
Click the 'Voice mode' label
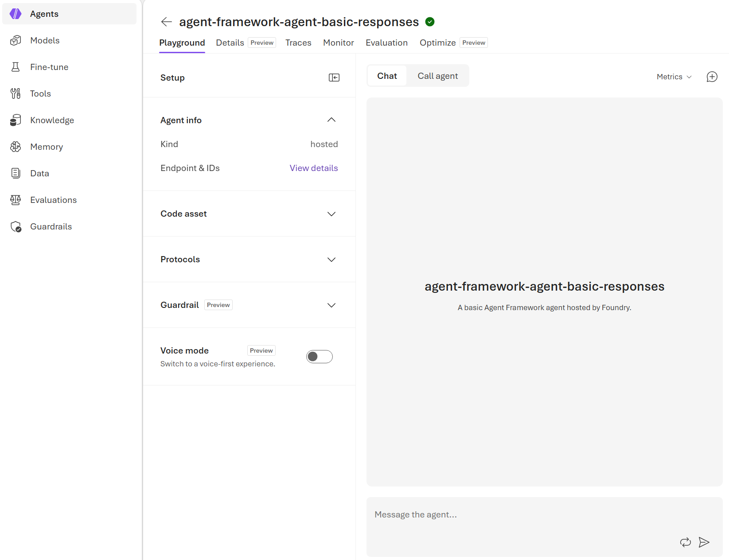(x=184, y=350)
